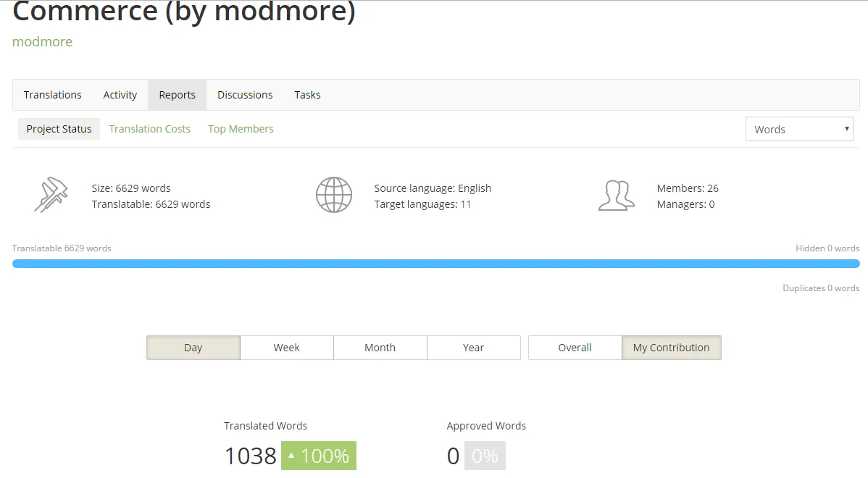This screenshot has height=478, width=868.
Task: Click 'Target languages: 11' text
Action: coord(422,204)
